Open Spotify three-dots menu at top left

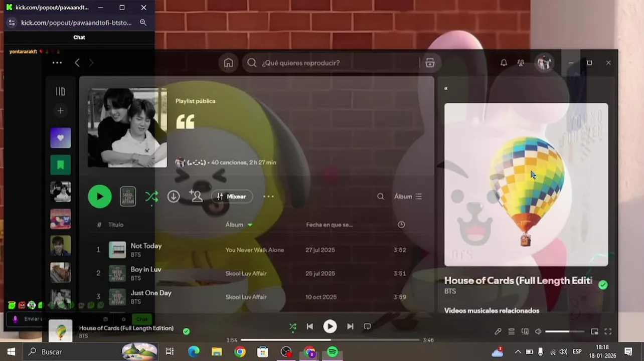pos(57,63)
